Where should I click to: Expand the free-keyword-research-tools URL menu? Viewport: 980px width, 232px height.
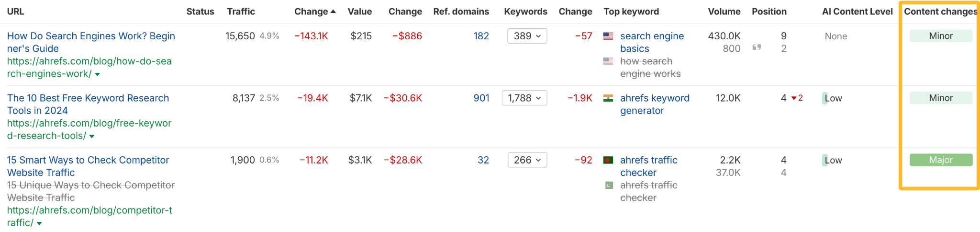92,136
